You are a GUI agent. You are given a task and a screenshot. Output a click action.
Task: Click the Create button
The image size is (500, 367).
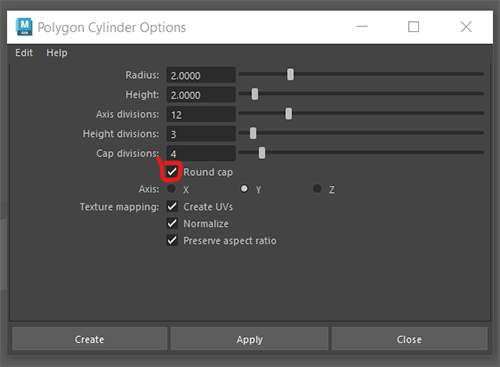[x=90, y=339]
